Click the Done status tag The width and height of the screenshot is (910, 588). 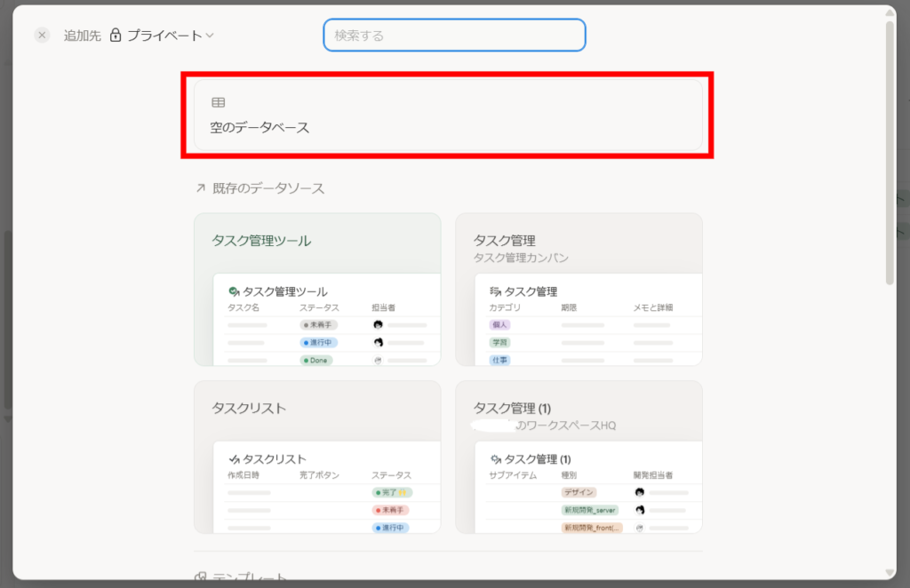[316, 360]
